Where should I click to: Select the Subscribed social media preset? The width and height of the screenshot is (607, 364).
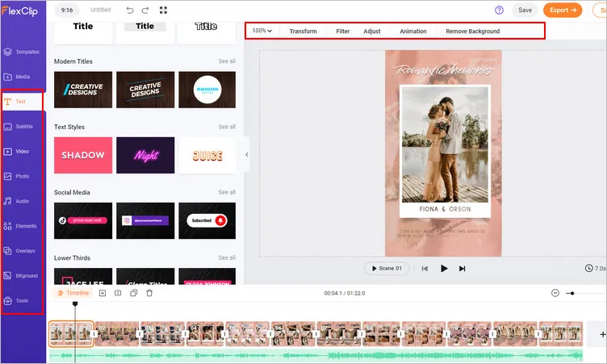pyautogui.click(x=207, y=220)
